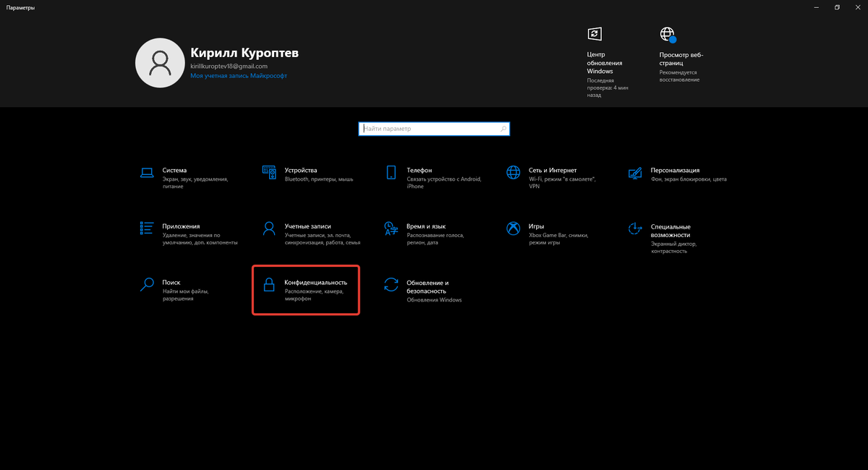This screenshot has height=470, width=868.
Task: Select the Телефон category title
Action: click(x=420, y=170)
